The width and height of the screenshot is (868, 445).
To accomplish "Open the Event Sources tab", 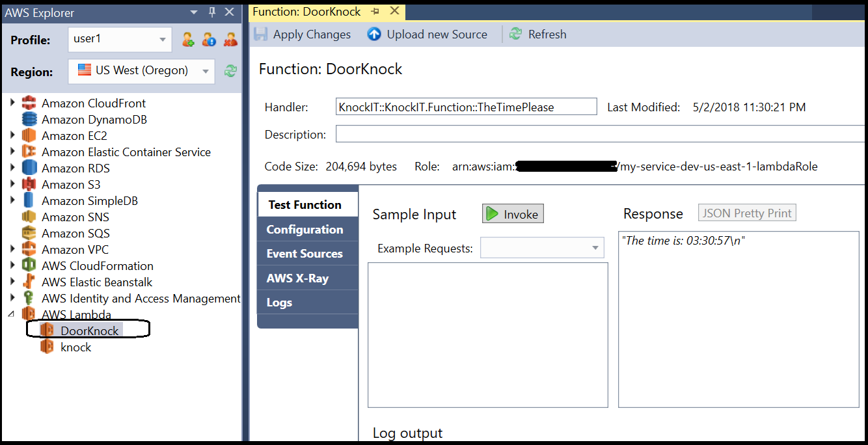I will (305, 254).
